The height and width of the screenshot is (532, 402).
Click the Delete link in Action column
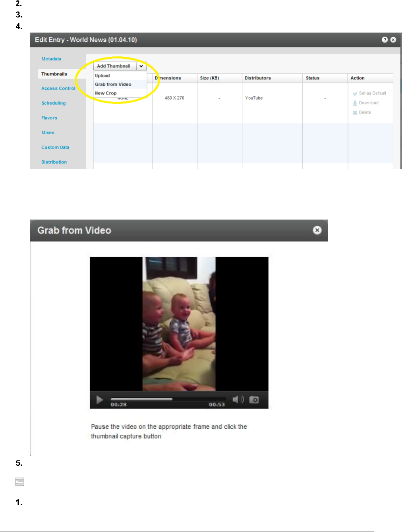(365, 112)
